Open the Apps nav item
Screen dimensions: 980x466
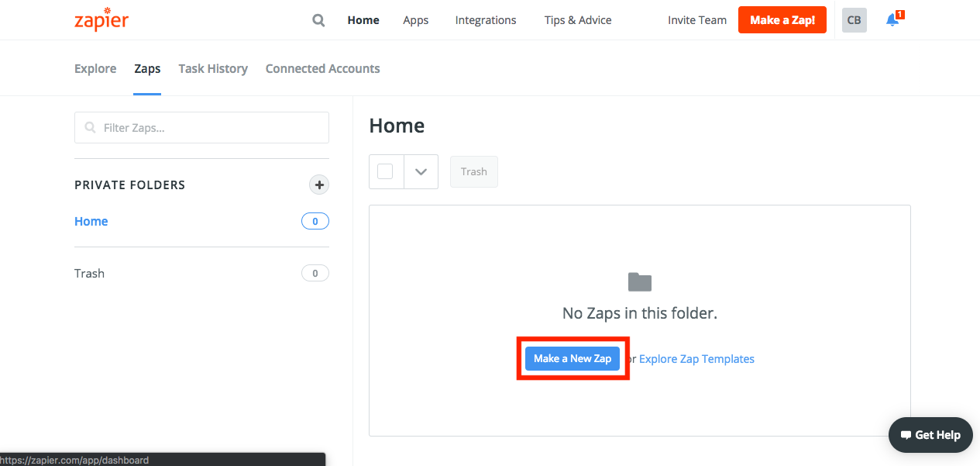tap(416, 20)
